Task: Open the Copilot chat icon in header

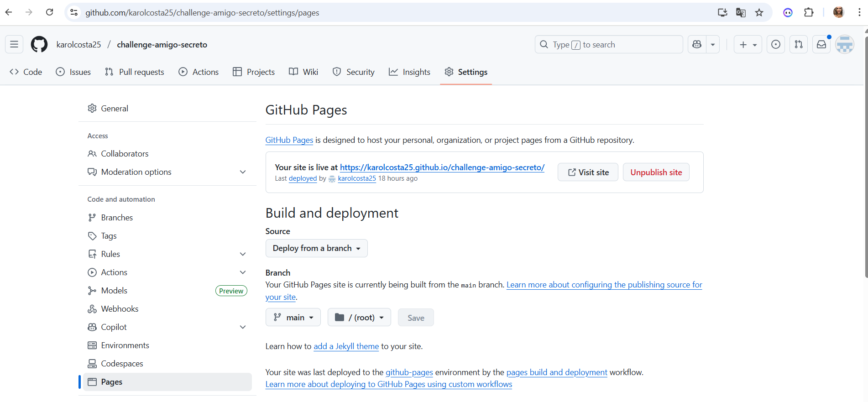Action: tap(697, 44)
